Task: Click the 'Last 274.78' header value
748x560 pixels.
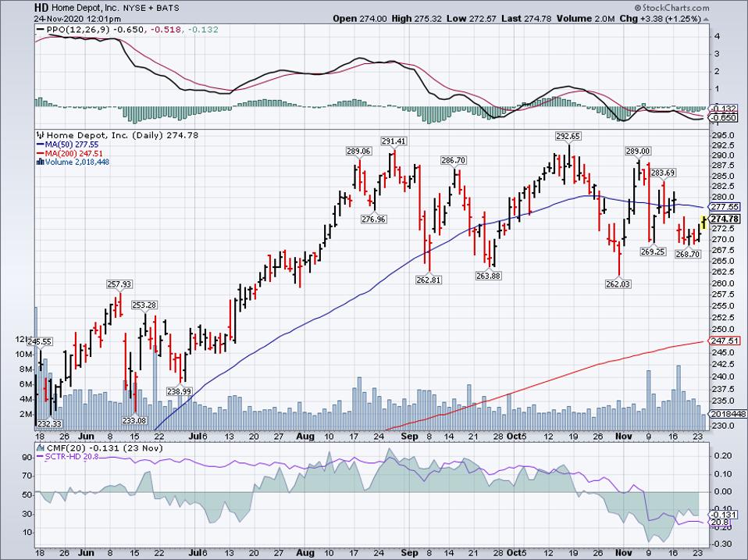Action: coord(527,19)
